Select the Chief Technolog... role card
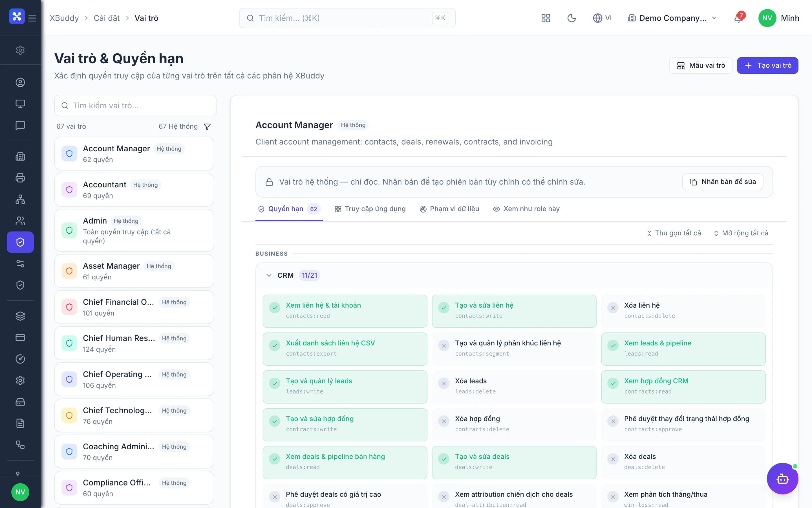 click(134, 416)
